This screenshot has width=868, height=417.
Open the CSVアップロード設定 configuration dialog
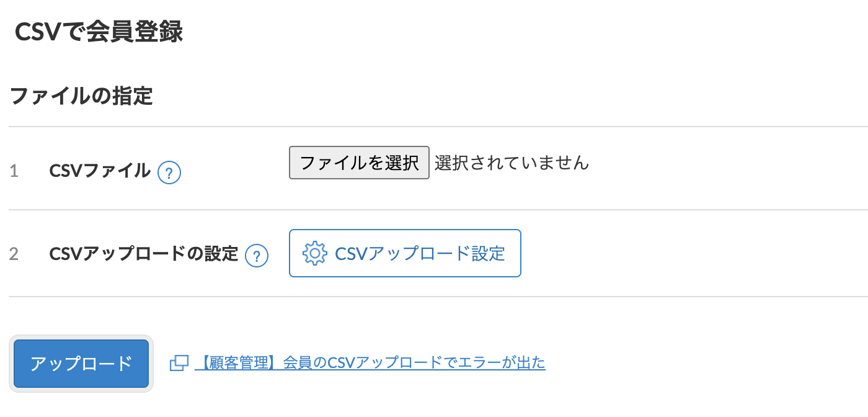click(405, 253)
